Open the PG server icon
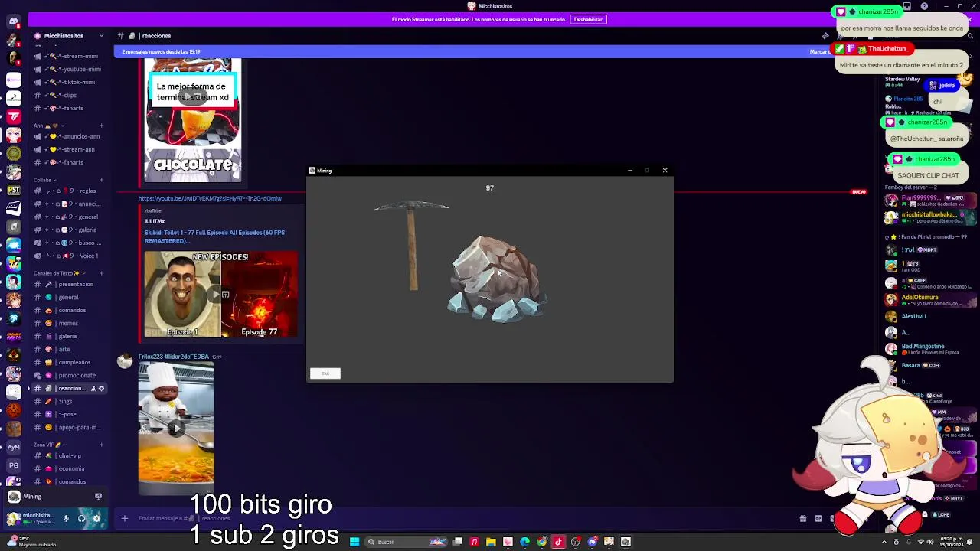 [14, 465]
